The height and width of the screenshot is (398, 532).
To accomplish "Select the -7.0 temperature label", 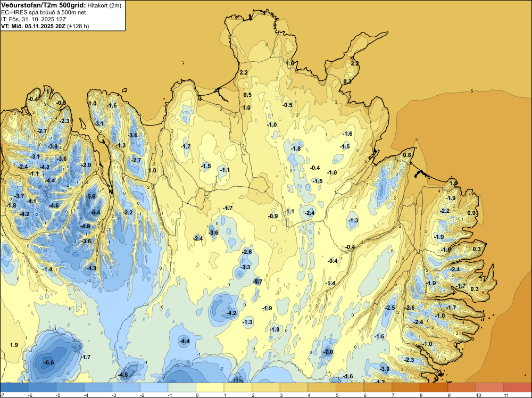I will 328,352.
